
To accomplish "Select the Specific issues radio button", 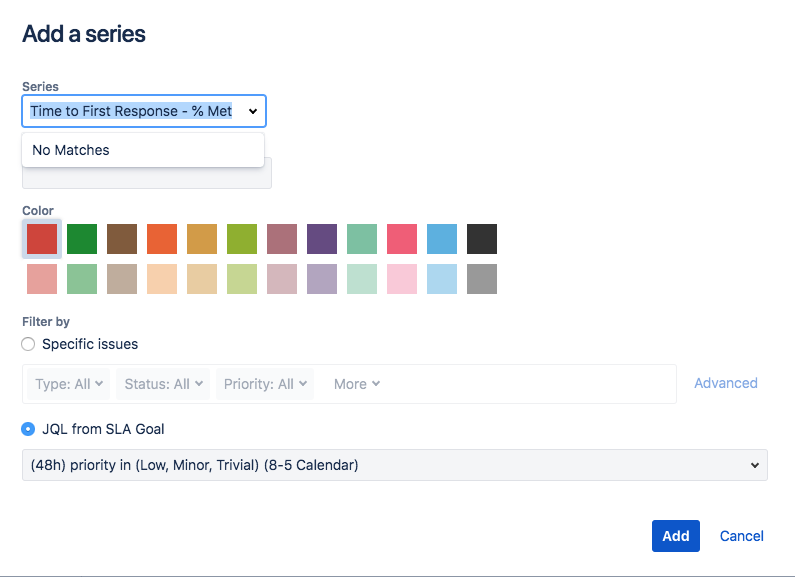I will 29,344.
